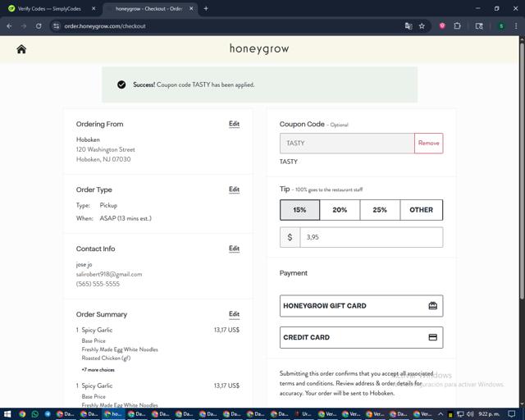Image resolution: width=525 pixels, height=420 pixels.
Task: Pay with Honeygrow Gift Card
Action: pyautogui.click(x=361, y=306)
